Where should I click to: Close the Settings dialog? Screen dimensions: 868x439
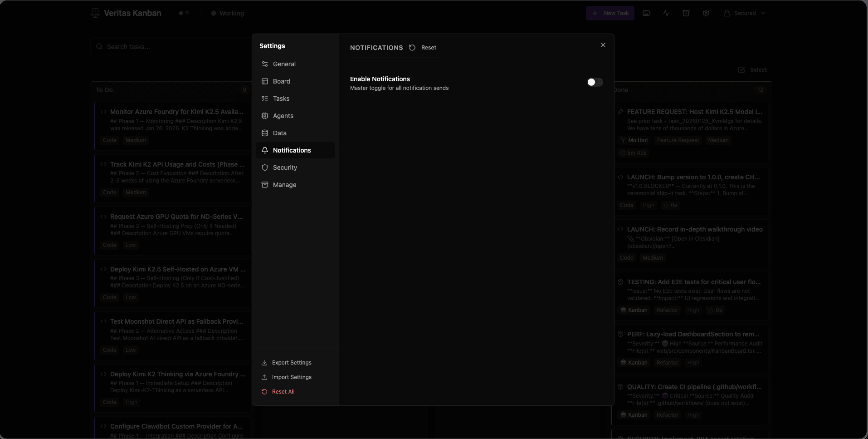coord(603,45)
